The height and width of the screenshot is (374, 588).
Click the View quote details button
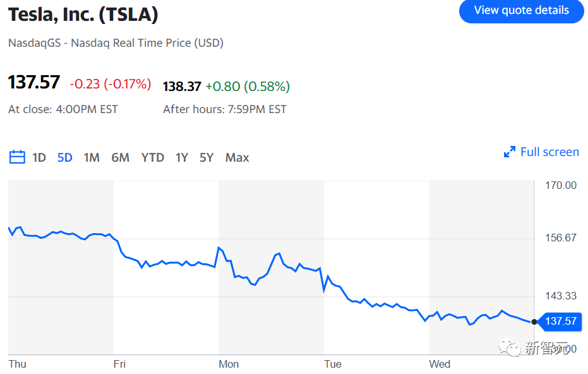(521, 11)
